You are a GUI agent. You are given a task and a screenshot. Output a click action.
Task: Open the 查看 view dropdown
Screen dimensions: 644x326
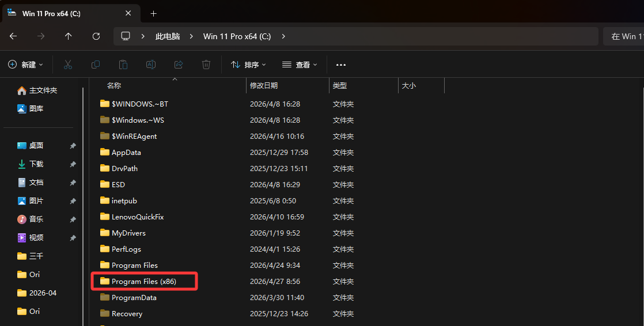300,65
